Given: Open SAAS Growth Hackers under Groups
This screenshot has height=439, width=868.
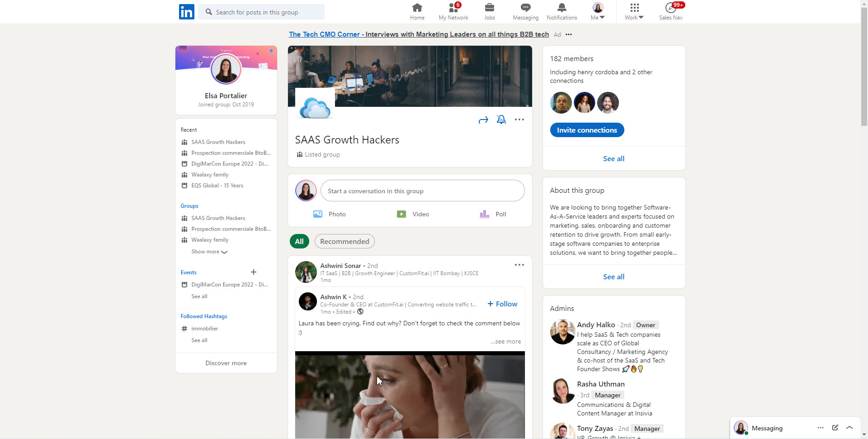Looking at the screenshot, I should click(218, 218).
